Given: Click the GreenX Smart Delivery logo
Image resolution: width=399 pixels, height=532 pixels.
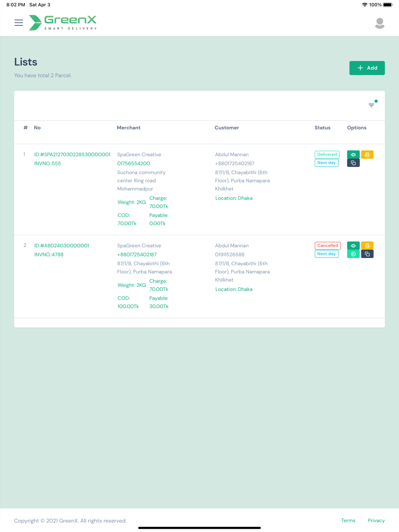Looking at the screenshot, I should coord(63,23).
